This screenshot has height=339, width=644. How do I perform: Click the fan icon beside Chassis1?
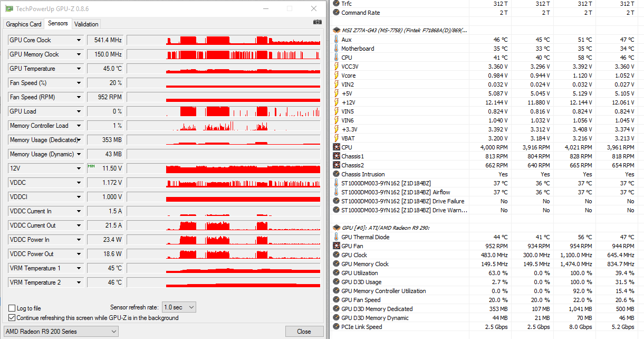337,156
